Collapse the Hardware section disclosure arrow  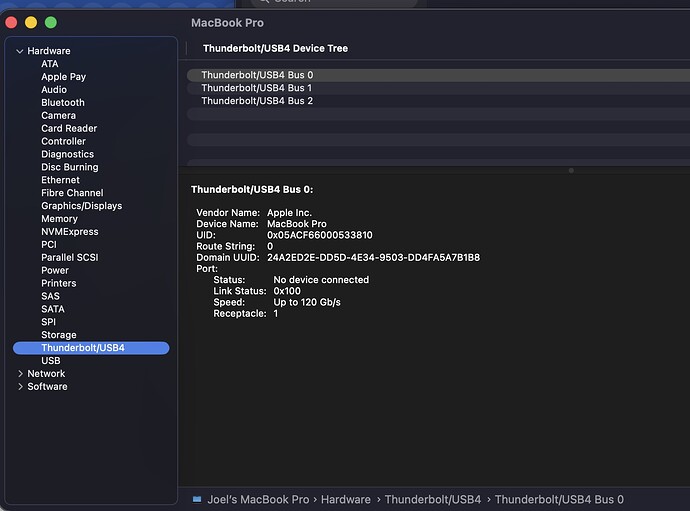click(x=20, y=51)
